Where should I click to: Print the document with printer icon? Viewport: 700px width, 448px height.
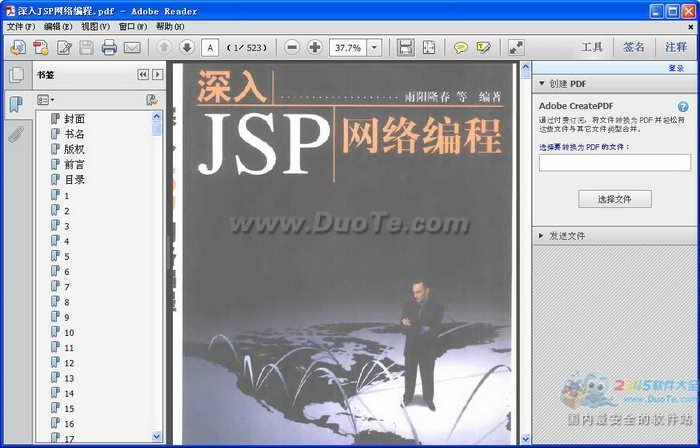tap(109, 47)
